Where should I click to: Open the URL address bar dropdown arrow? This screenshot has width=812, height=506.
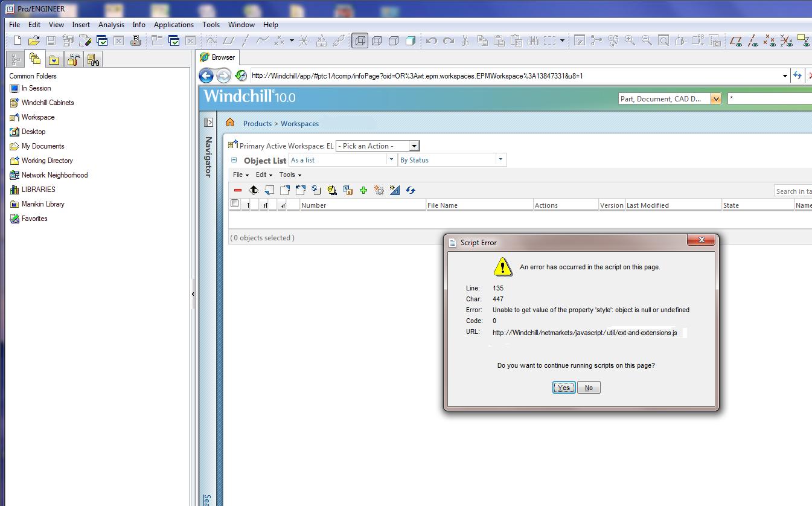(x=785, y=75)
